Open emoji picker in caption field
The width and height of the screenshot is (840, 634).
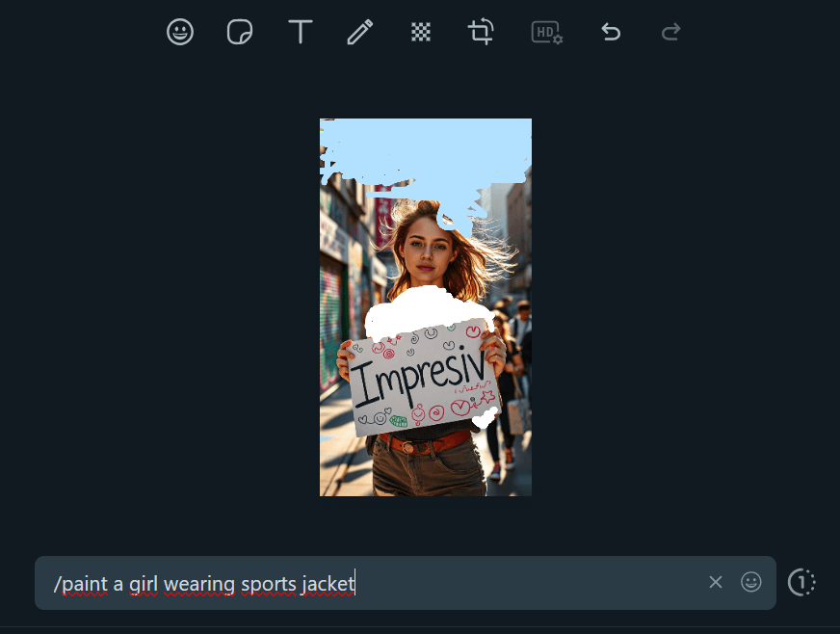click(x=751, y=582)
